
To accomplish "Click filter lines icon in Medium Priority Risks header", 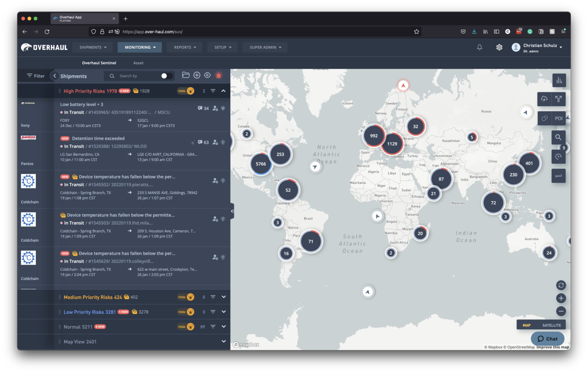I will click(x=213, y=297).
